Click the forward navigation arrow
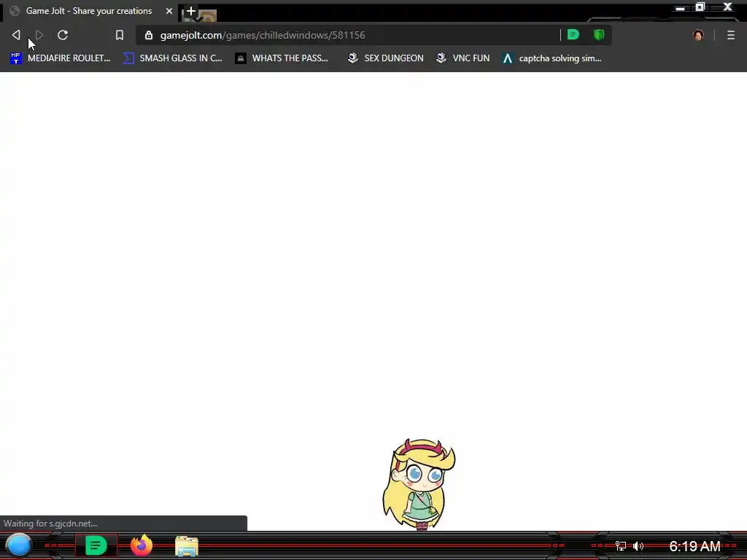747x560 pixels. pyautogui.click(x=39, y=35)
